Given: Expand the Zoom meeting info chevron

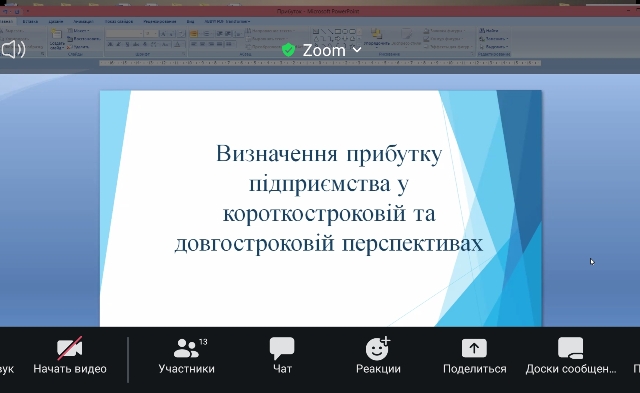Looking at the screenshot, I should [357, 50].
